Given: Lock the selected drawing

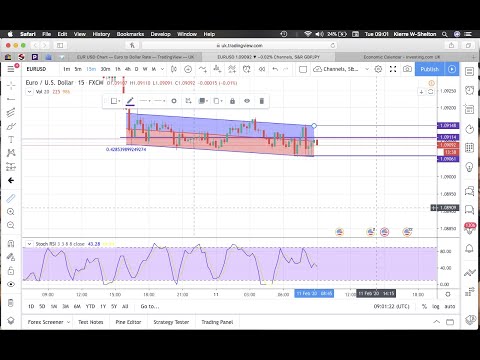Looking at the screenshot, I should tap(232, 101).
